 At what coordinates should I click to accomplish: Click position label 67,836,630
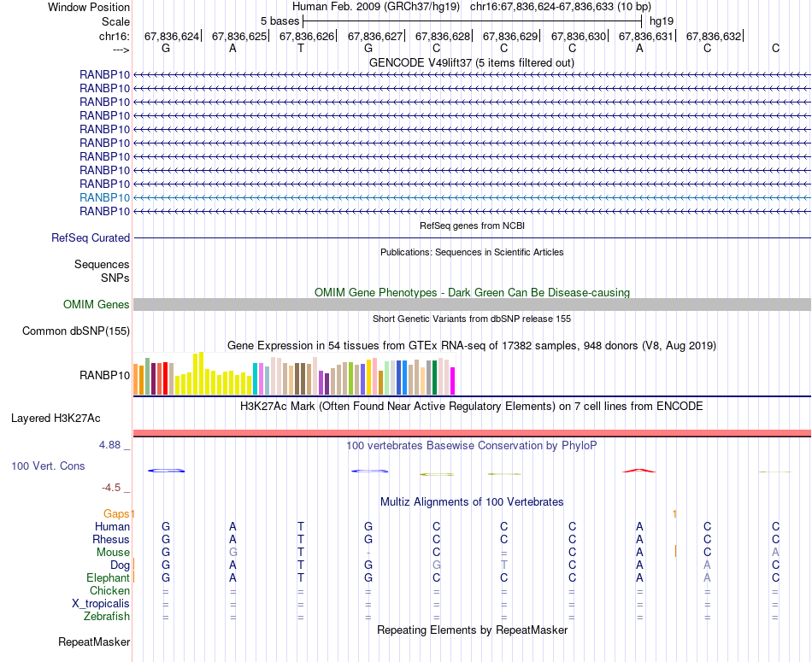pyautogui.click(x=579, y=36)
